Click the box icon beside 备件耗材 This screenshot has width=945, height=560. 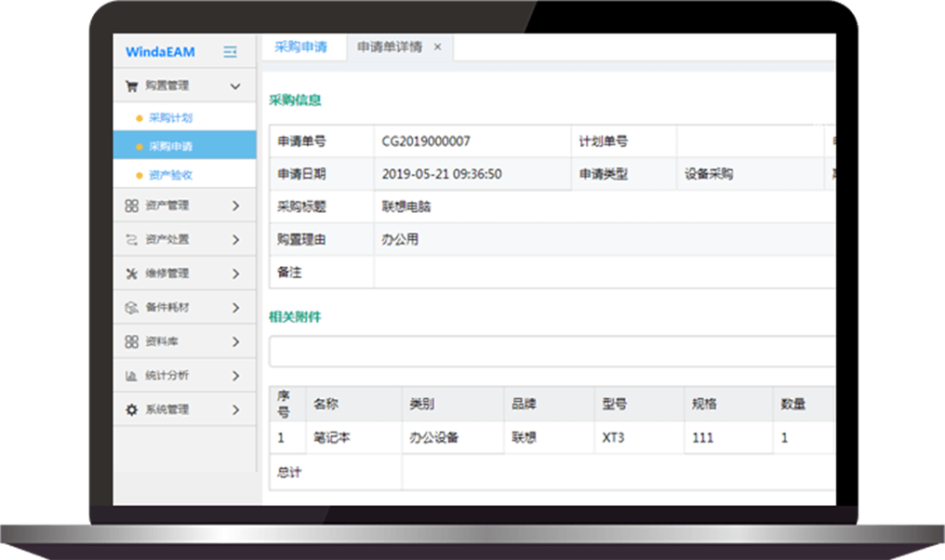pos(131,308)
